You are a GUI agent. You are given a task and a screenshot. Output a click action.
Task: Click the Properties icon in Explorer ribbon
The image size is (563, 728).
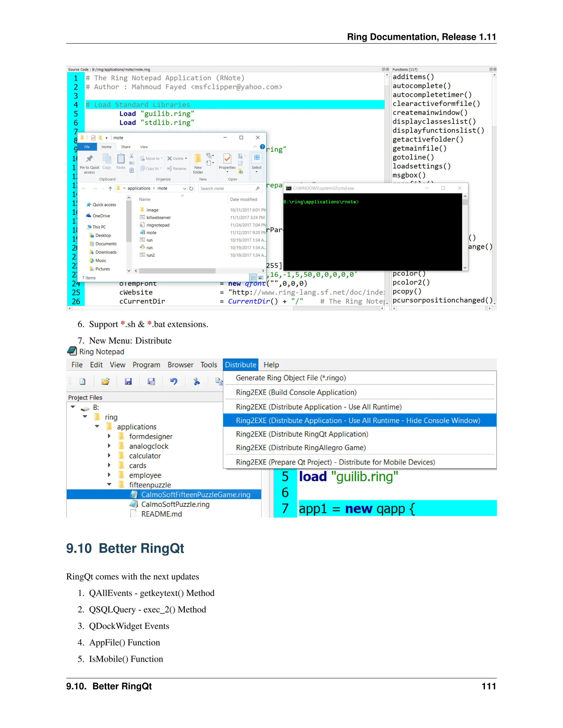227,159
